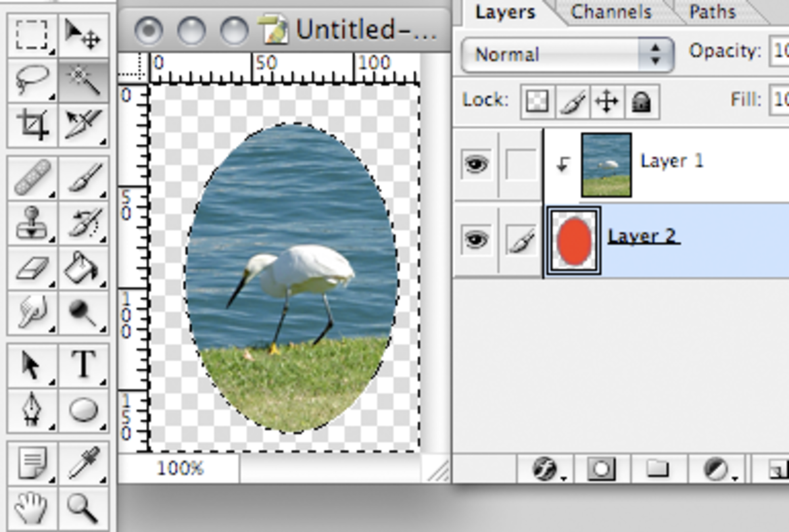Image resolution: width=789 pixels, height=532 pixels.
Task: Click the Layer 2 red oval thumbnail
Action: point(574,241)
